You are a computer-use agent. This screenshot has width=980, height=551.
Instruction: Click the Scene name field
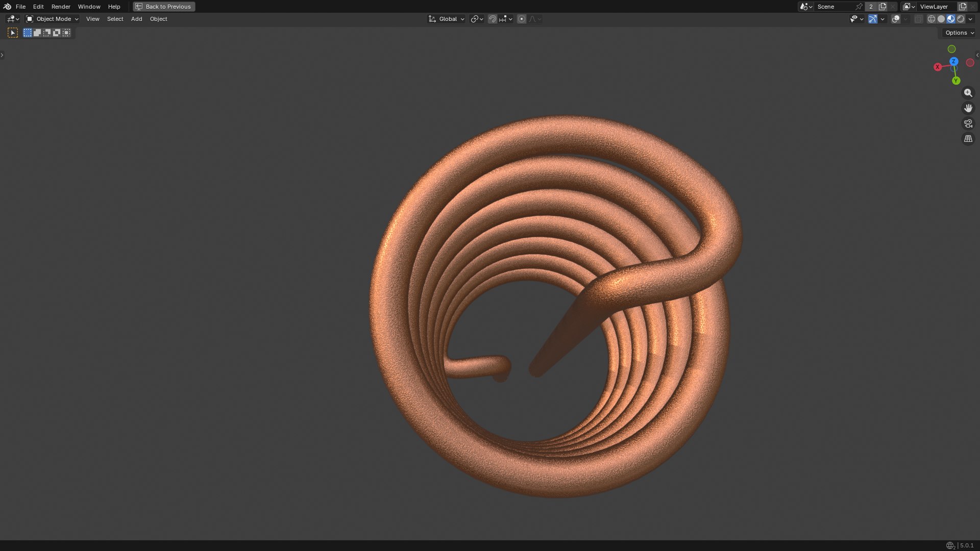pos(835,7)
